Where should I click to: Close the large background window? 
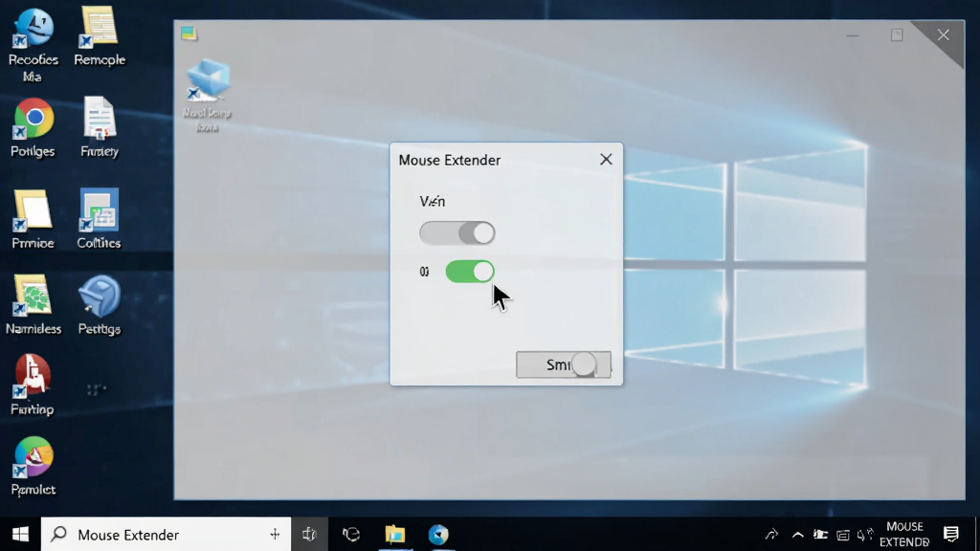coord(943,35)
